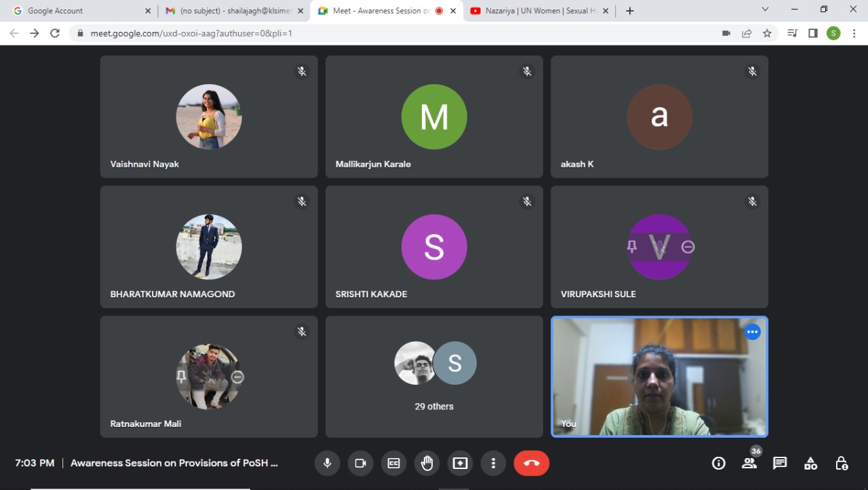Image resolution: width=868 pixels, height=490 pixels.
Task: Remove Ratnakumar Mali using the minus icon
Action: [237, 377]
